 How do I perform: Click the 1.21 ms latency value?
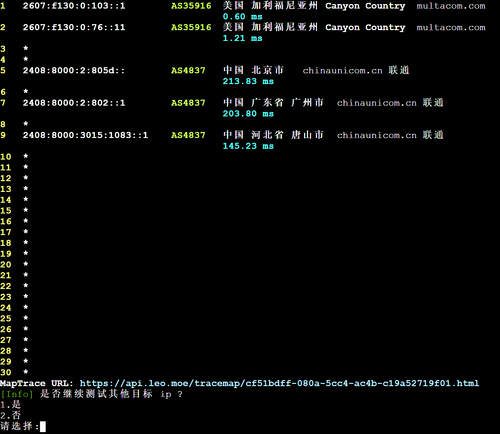click(242, 38)
